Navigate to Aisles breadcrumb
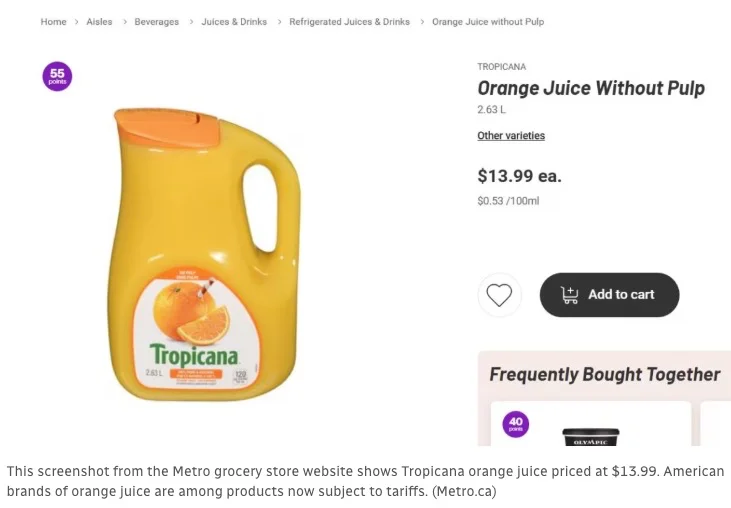 [99, 22]
